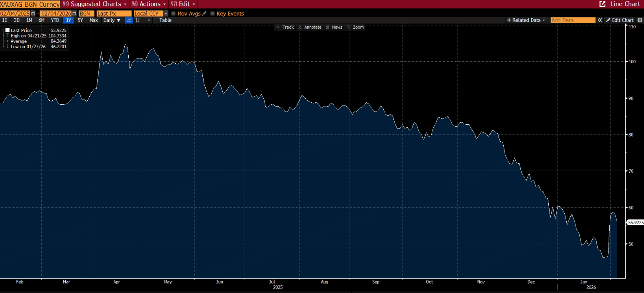Click the Edit Chart button
Viewport: 644px width, 293px height.
tap(620, 20)
